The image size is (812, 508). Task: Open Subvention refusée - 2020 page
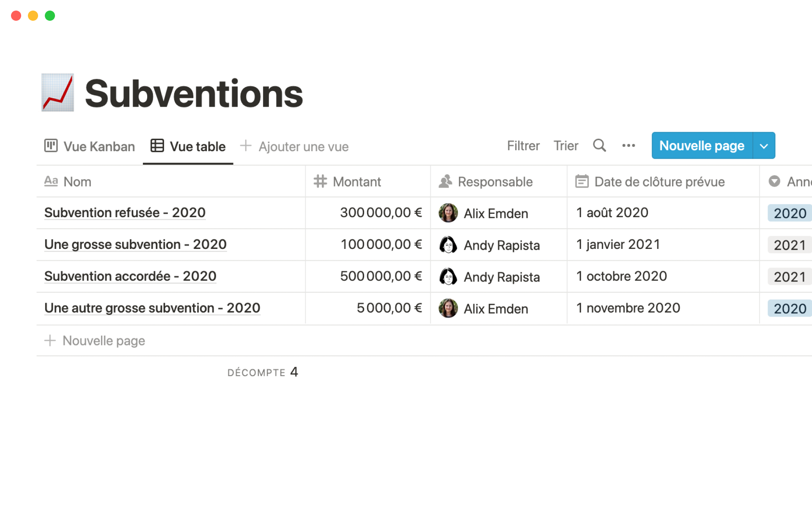click(125, 213)
